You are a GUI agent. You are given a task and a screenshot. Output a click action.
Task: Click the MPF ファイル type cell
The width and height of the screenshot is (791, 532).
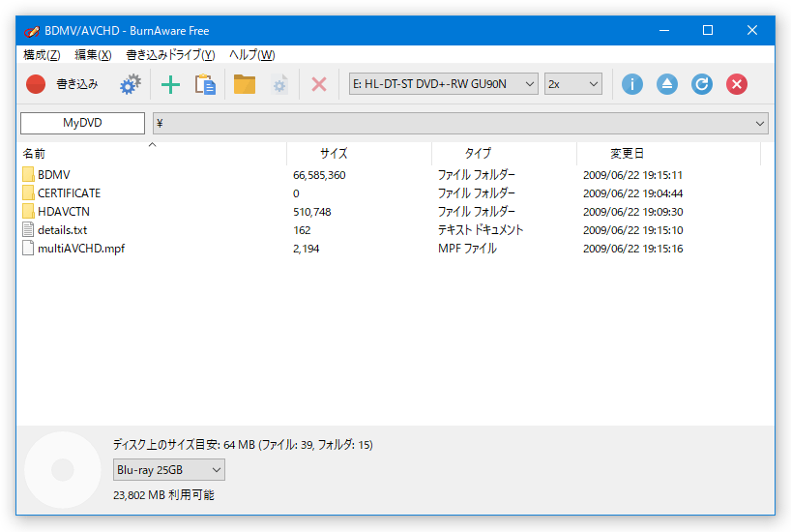[467, 248]
